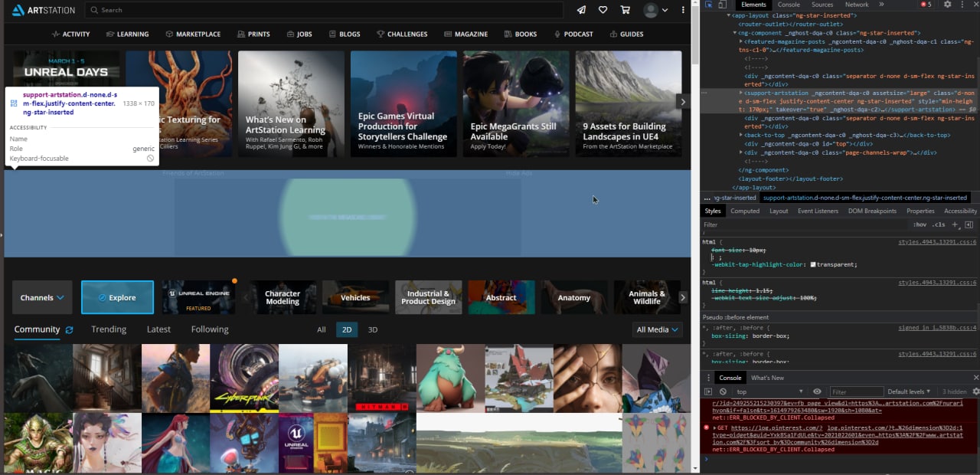Open the Guides nav item
The height and width of the screenshot is (475, 980).
tap(626, 34)
